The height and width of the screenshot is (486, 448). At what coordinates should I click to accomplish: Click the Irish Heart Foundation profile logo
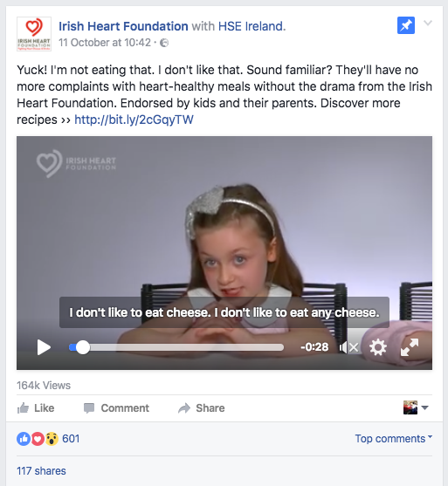coord(34,34)
